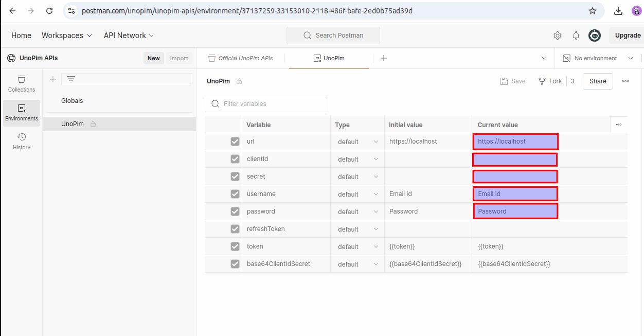Uncheck the username variable checkbox

pyautogui.click(x=235, y=194)
